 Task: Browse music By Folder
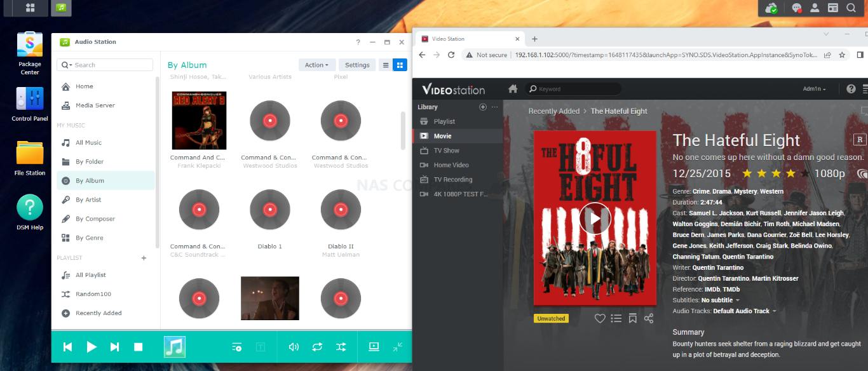point(105,162)
